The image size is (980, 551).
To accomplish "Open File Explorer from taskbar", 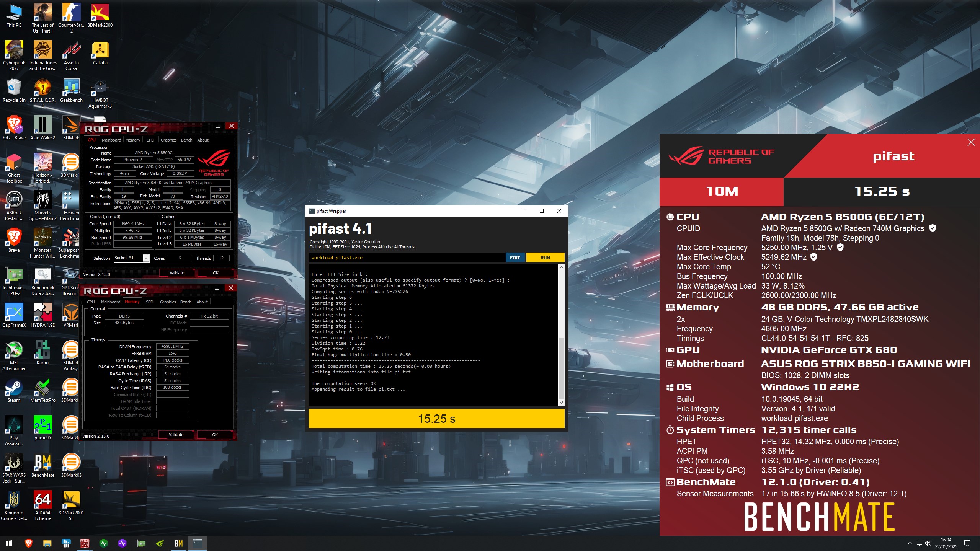I will 47,543.
